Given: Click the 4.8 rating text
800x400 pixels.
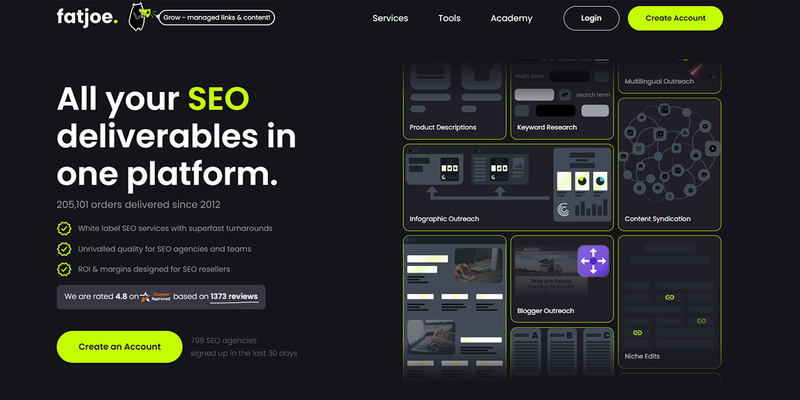Looking at the screenshot, I should click(121, 296).
